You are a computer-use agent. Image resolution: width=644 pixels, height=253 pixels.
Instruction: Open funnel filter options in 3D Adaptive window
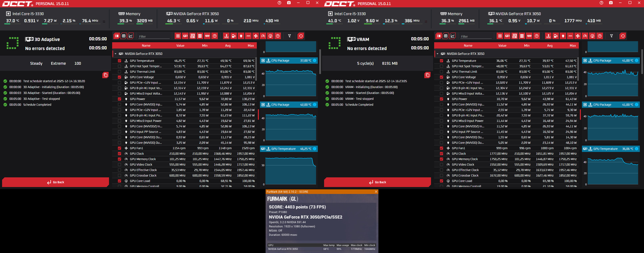pyautogui.click(x=290, y=36)
